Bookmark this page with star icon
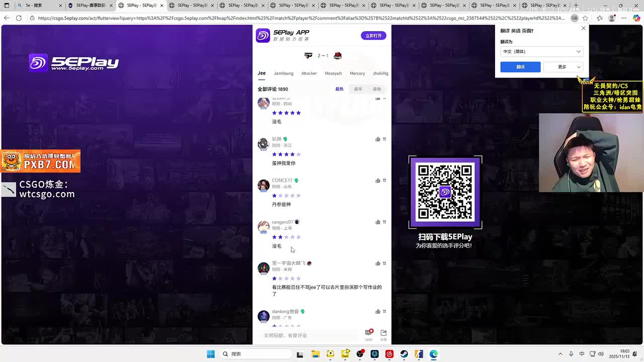Screen dimensions: 644x362 586,18
